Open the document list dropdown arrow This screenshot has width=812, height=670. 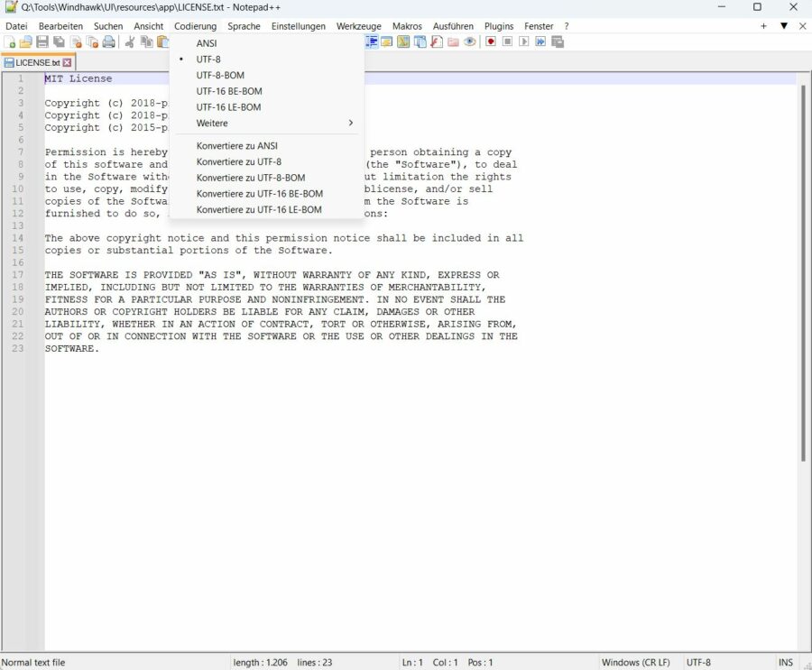click(x=784, y=26)
